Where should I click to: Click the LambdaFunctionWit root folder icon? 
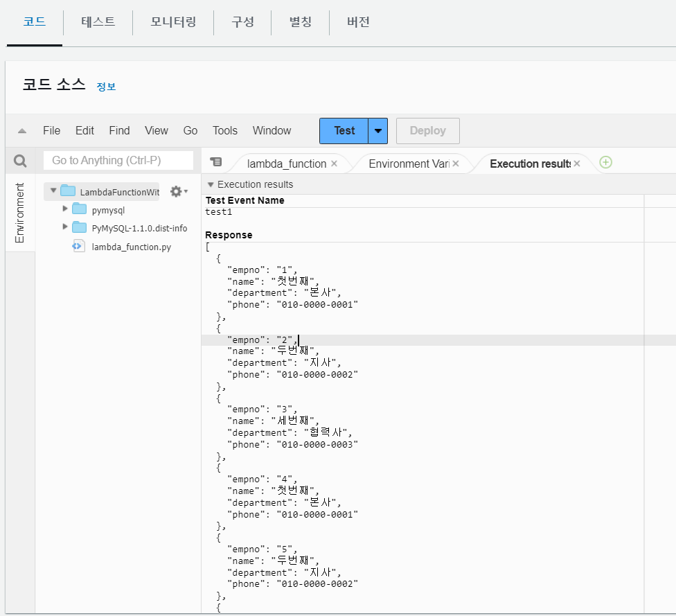pos(68,191)
